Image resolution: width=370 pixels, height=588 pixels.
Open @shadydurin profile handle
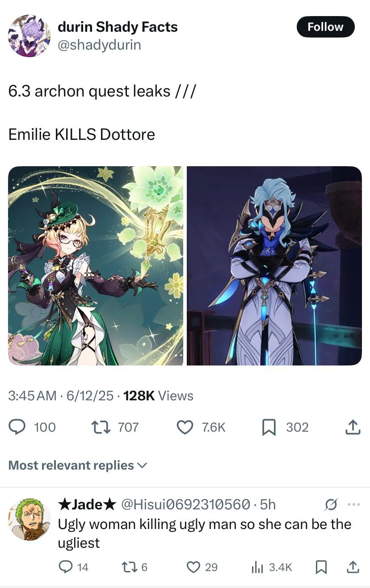(99, 45)
